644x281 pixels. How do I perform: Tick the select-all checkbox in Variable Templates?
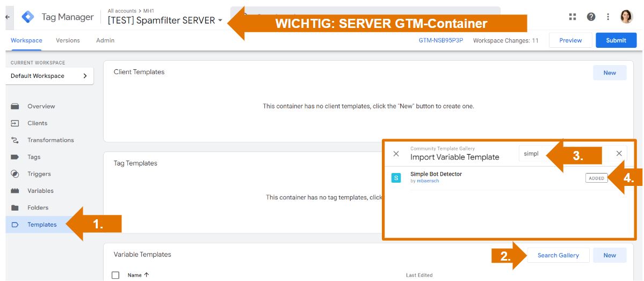click(115, 275)
